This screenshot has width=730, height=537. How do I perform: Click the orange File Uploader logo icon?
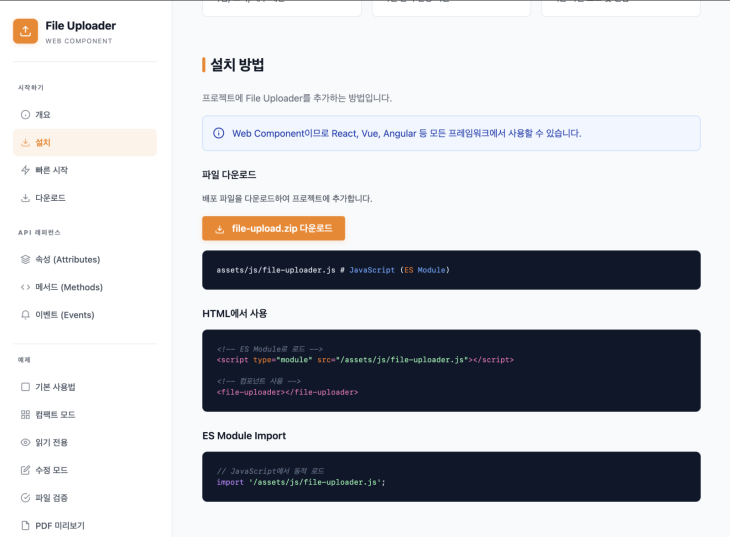tap(26, 31)
